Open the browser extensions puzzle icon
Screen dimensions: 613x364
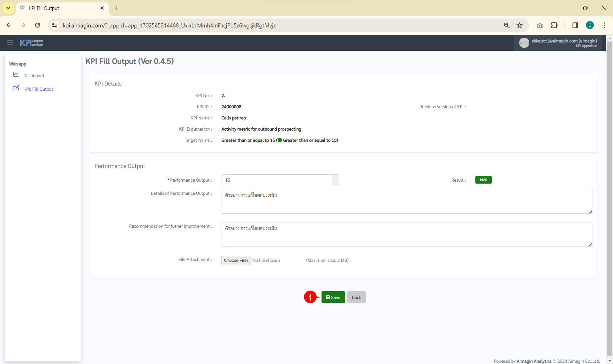pyautogui.click(x=554, y=26)
